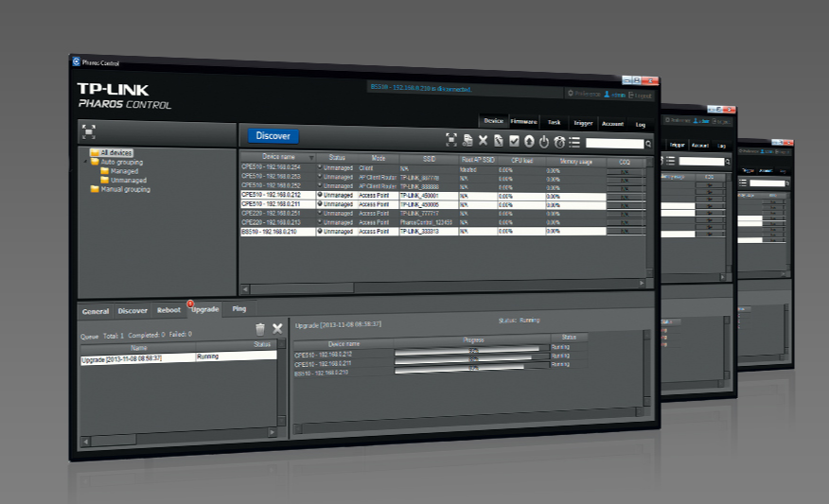The height and width of the screenshot is (504, 829).
Task: Click the trash icon in the upgrade queue
Action: 260,328
